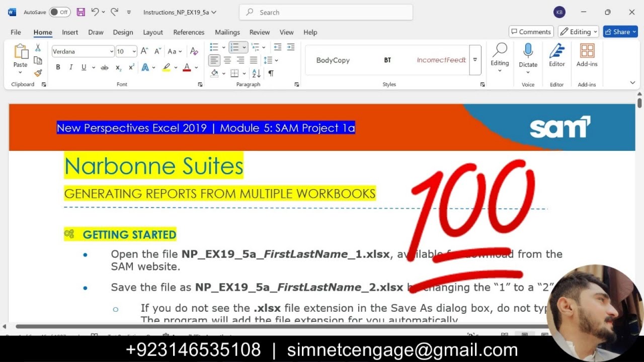Image resolution: width=644 pixels, height=362 pixels.
Task: Expand the Styles gallery more arrow
Action: [475, 60]
